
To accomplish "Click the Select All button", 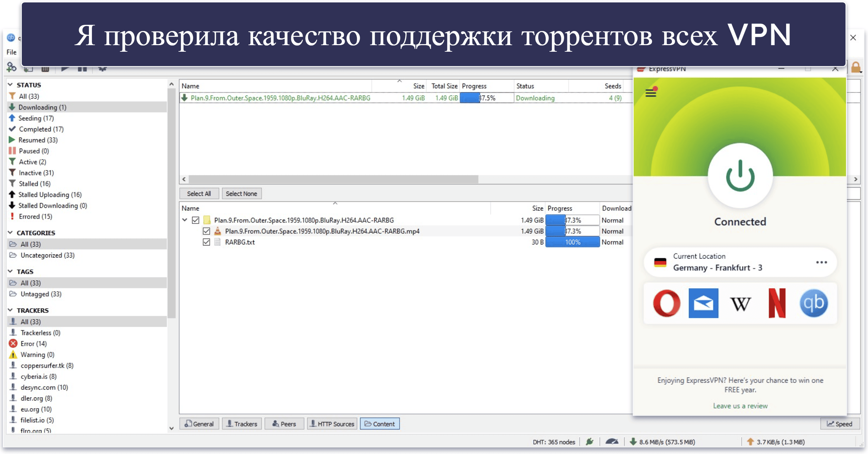I will click(199, 193).
